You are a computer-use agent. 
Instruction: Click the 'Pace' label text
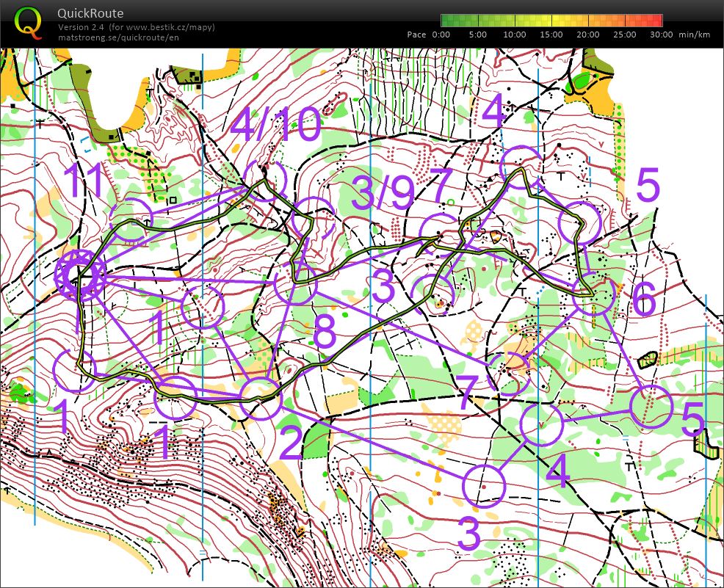[416, 35]
